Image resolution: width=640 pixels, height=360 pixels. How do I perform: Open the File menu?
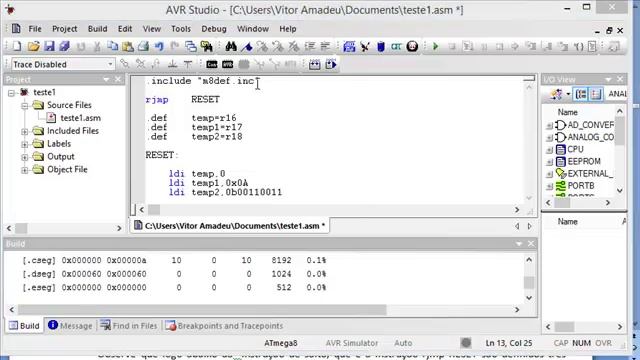(35, 29)
